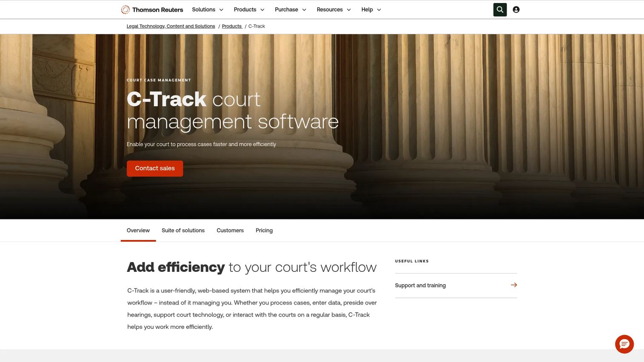Expand the Solutions dropdown menu
The image size is (644, 362).
208,9
